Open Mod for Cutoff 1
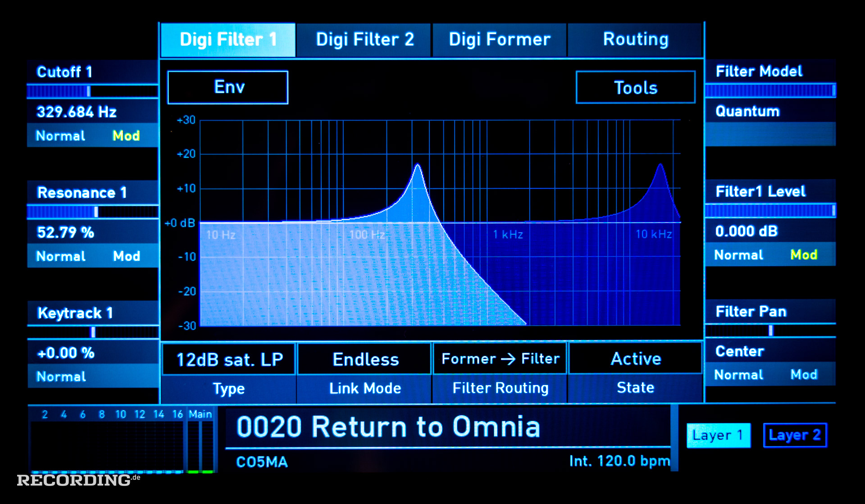The width and height of the screenshot is (865, 504). (126, 136)
